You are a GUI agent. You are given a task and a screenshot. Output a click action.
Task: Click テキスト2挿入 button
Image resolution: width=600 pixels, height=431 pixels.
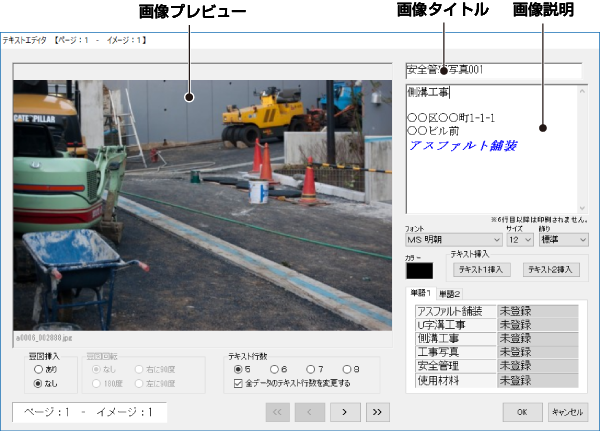click(x=550, y=269)
